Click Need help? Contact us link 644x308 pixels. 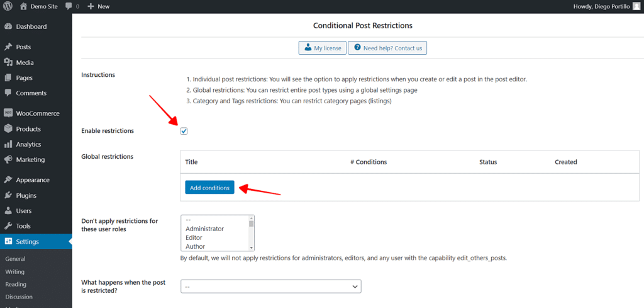(x=387, y=48)
